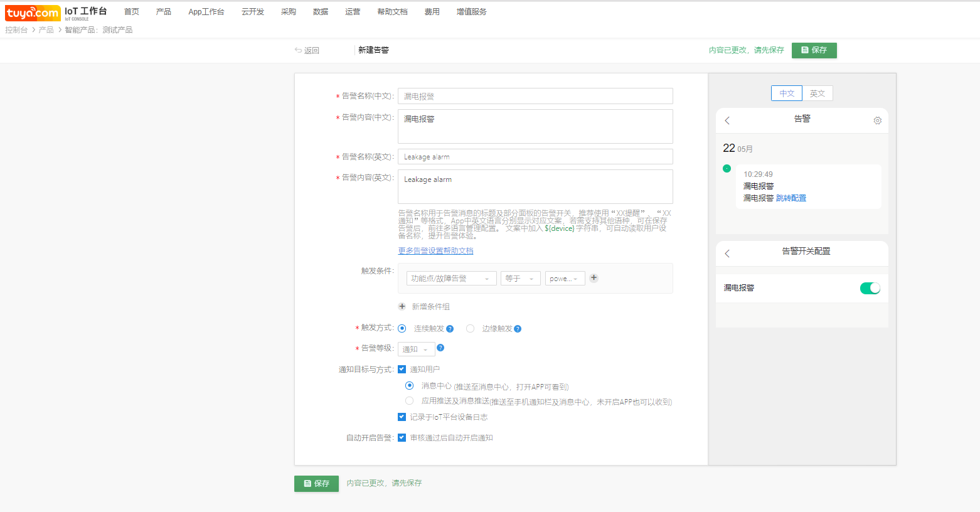Viewport: 980px width, 512px height.
Task: Open the 告警等级 通知 dropdown
Action: click(417, 349)
